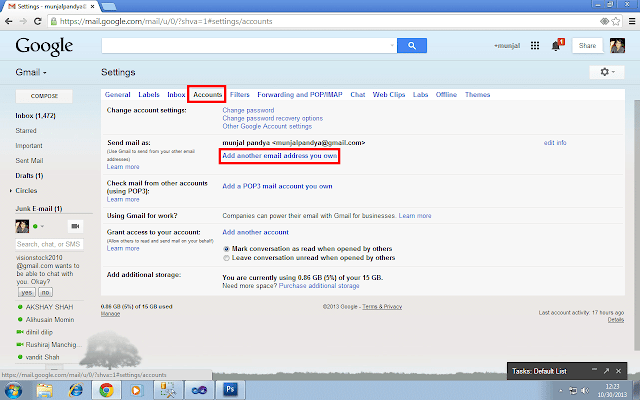
Task: Click the Manage storage link
Action: 110,314
